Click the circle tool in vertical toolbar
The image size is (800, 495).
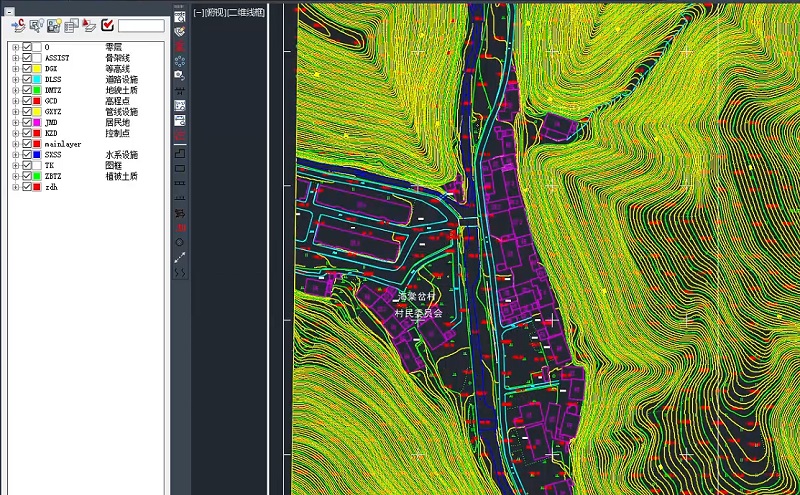tap(180, 242)
